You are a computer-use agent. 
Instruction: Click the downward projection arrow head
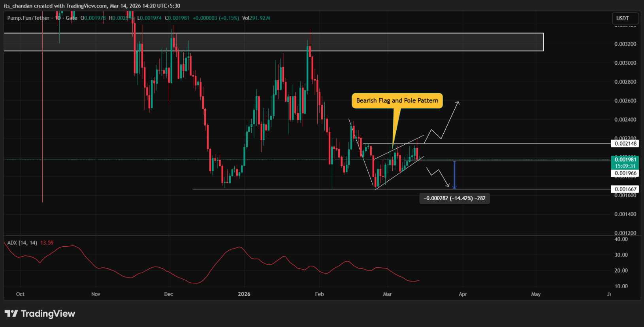pos(448,185)
